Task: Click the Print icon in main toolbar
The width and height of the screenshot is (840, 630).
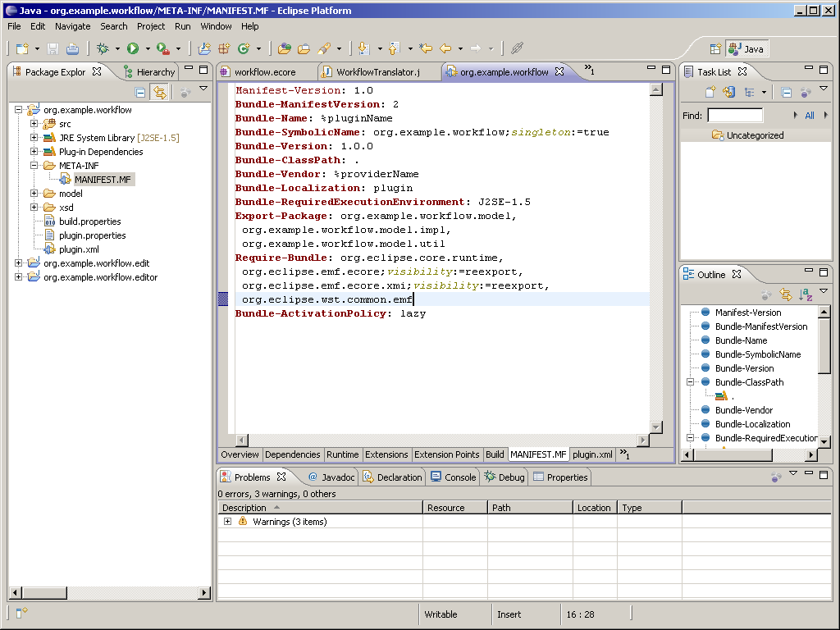Action: click(72, 49)
